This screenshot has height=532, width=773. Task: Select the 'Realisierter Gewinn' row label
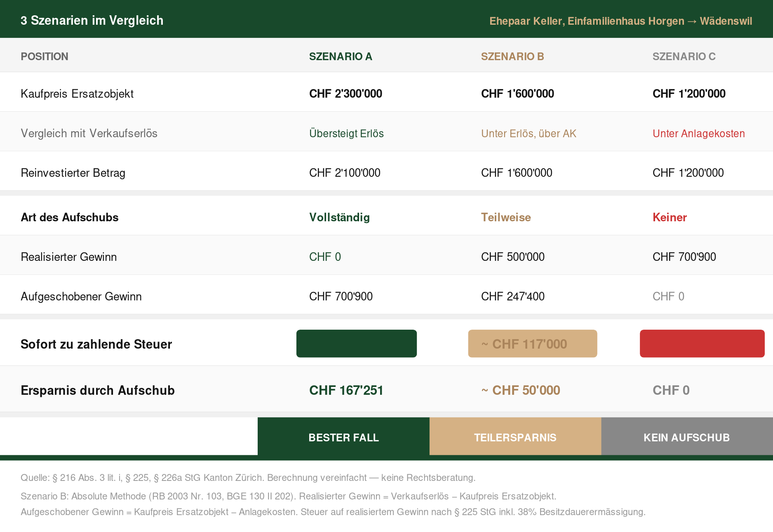69,257
